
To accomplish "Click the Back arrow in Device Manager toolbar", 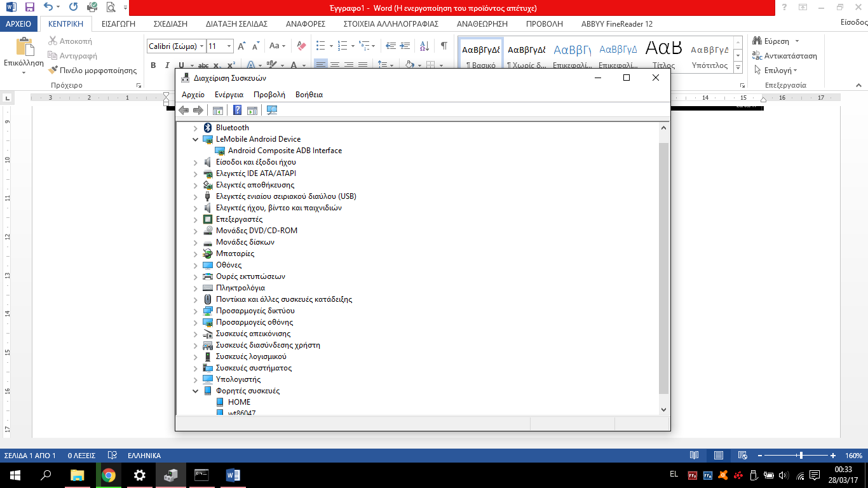I will point(184,111).
